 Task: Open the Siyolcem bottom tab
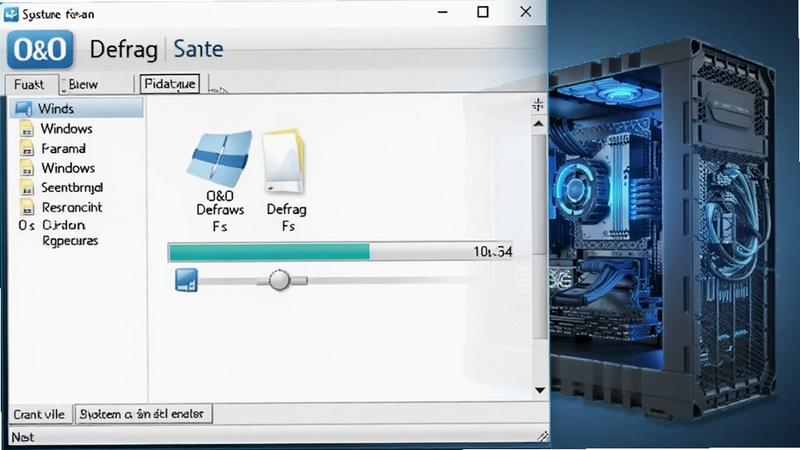pyautogui.click(x=143, y=414)
